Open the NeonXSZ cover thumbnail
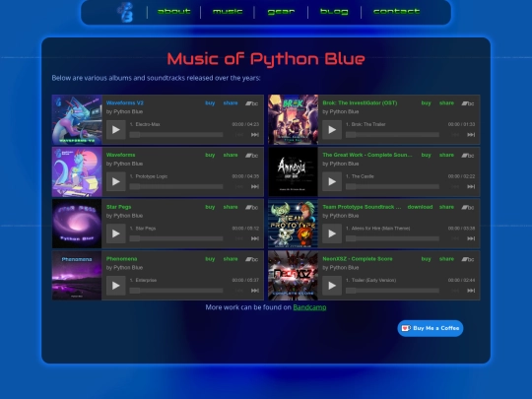The width and height of the screenshot is (532, 399). click(294, 276)
